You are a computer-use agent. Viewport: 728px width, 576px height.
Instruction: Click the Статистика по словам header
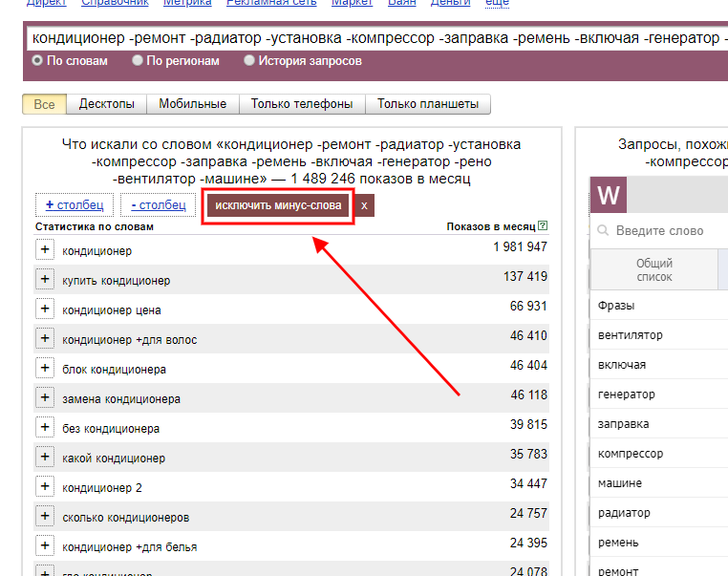[x=95, y=226]
